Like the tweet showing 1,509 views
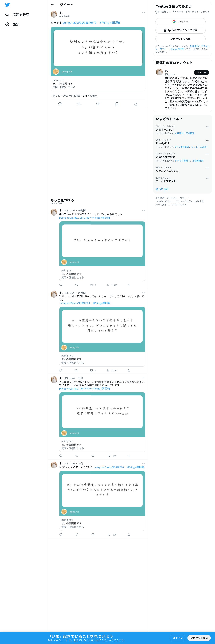Viewport: 215px width, 644px height. [x=91, y=285]
